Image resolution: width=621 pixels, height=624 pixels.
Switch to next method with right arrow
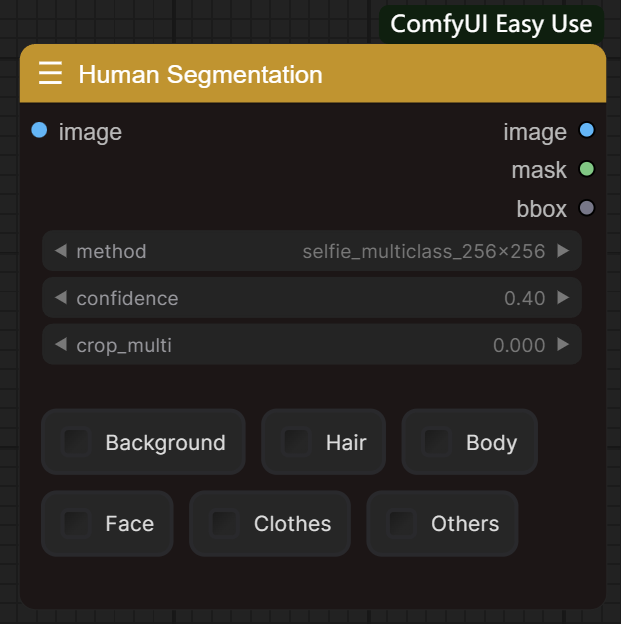pyautogui.click(x=563, y=251)
